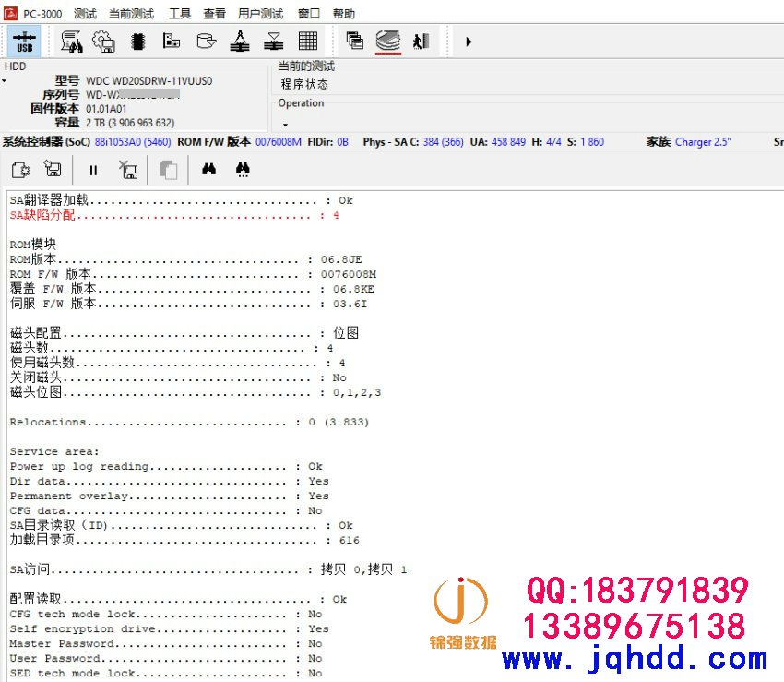Image resolution: width=784 pixels, height=682 pixels.
Task: Open the 用户测试 menu
Action: [x=260, y=14]
